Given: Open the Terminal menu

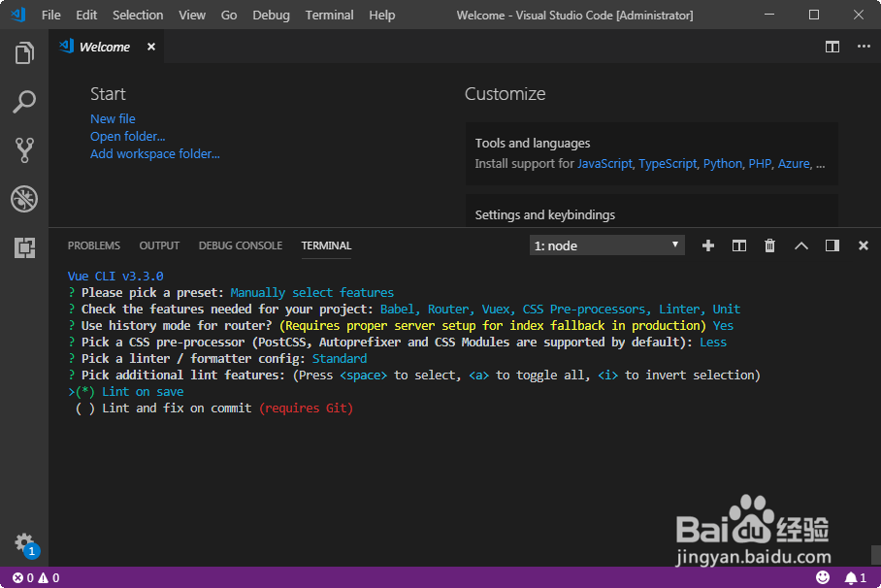Looking at the screenshot, I should tap(329, 16).
